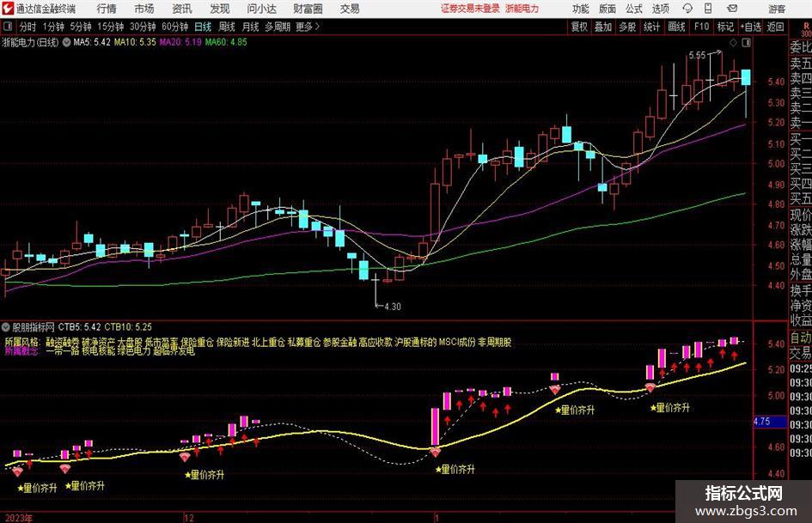Switch to 15分钟 period tab
Screen dimensions: 812x523
(x=110, y=27)
